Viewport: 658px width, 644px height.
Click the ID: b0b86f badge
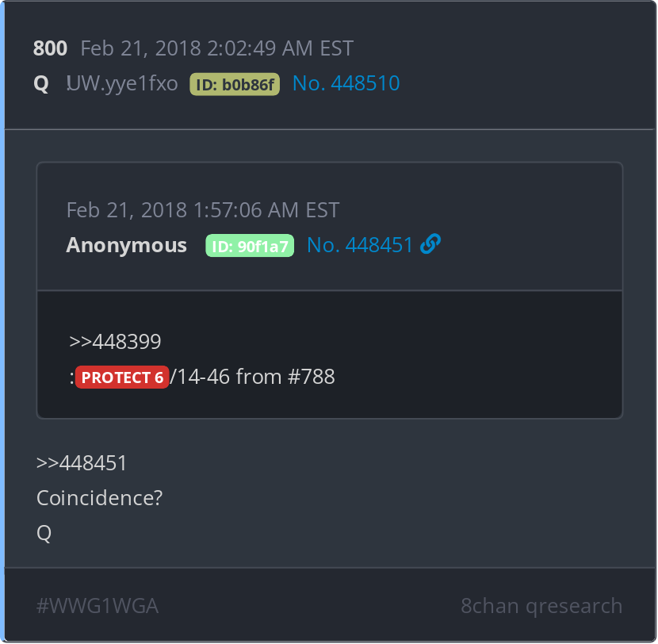(x=235, y=84)
